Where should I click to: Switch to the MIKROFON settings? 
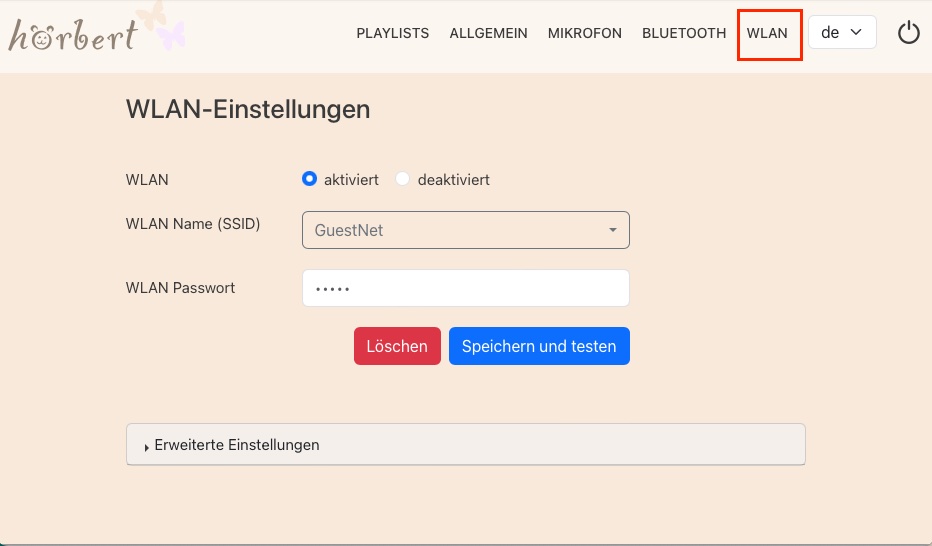584,33
